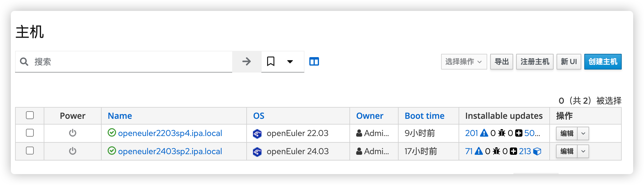Expand the bookmarks dropdown caret

290,62
